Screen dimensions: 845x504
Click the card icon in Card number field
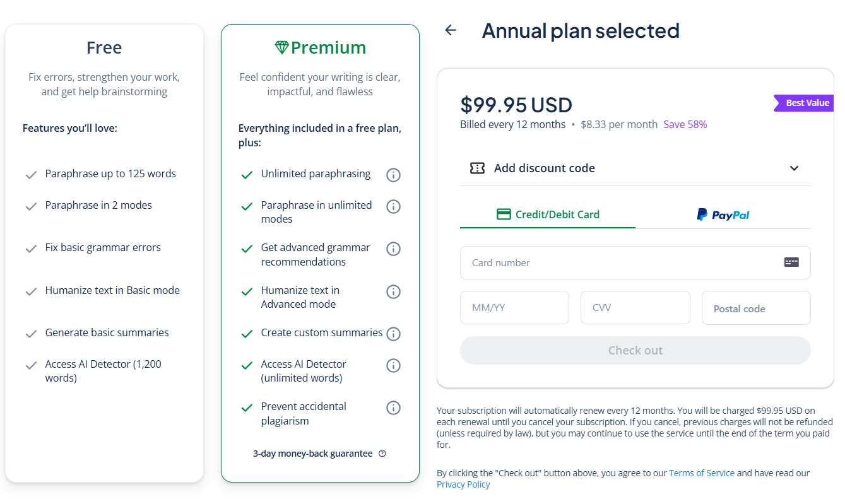tap(791, 262)
